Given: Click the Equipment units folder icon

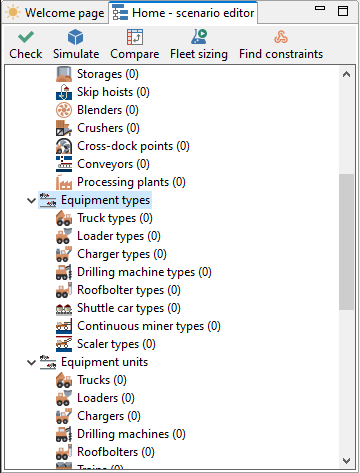Looking at the screenshot, I should click(48, 362).
